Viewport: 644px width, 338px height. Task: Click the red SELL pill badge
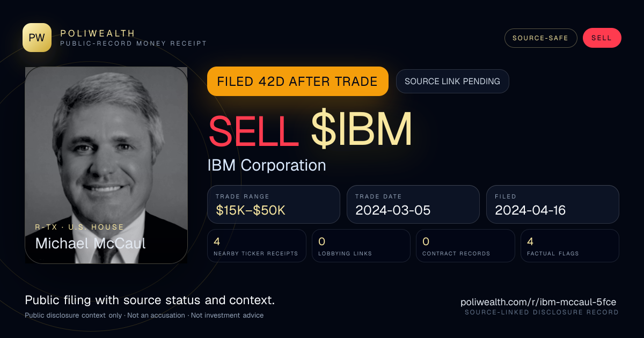tap(602, 38)
